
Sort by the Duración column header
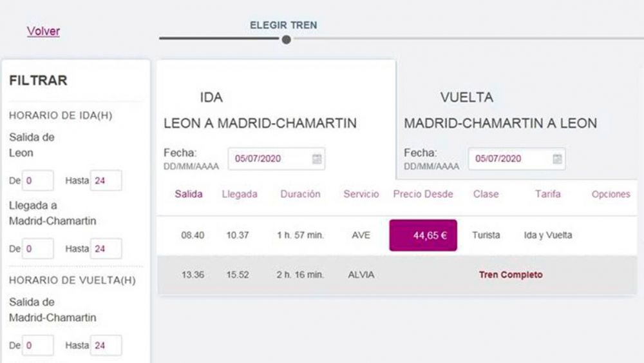pos(300,194)
